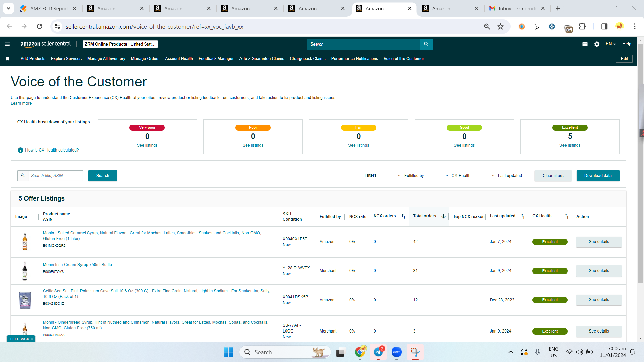
Task: Open Chrome from the taskbar
Action: [360, 352]
